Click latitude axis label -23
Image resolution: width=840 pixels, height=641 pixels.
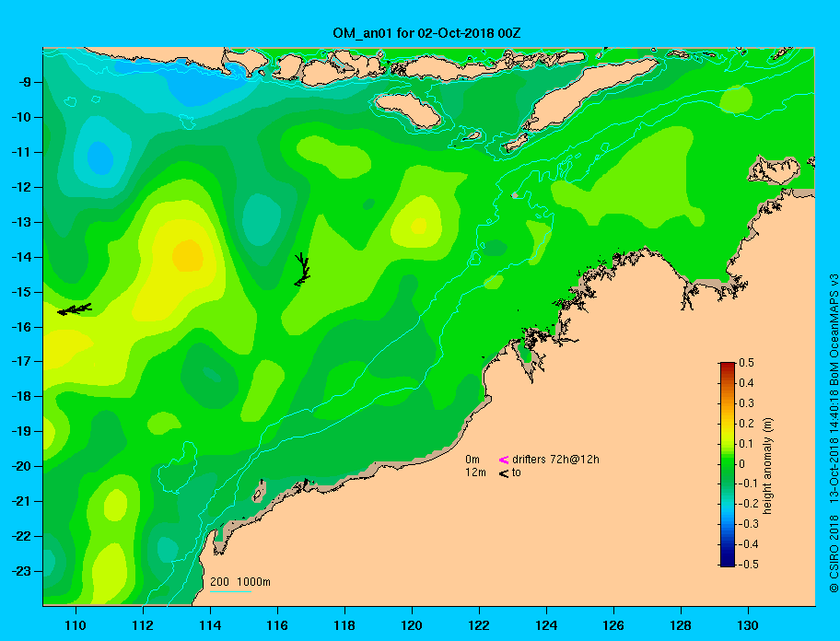(x=22, y=571)
